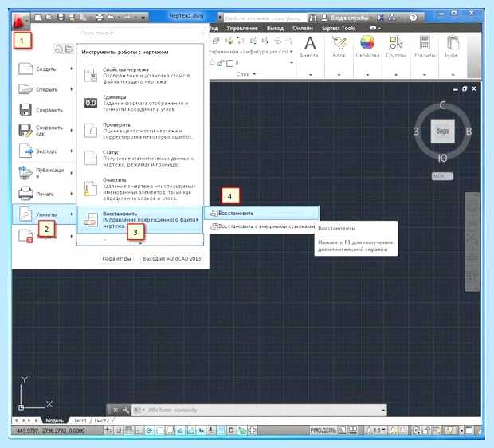Screen dimensions: 494x448
Task: Click the Save diskette icon in quick access toolbar
Action: (61, 18)
